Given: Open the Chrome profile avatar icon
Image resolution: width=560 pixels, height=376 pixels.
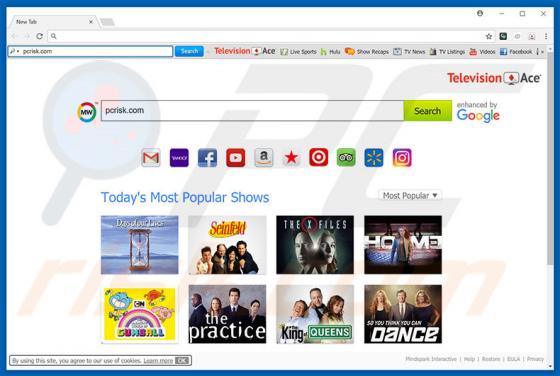Looking at the screenshot, I should (x=480, y=13).
